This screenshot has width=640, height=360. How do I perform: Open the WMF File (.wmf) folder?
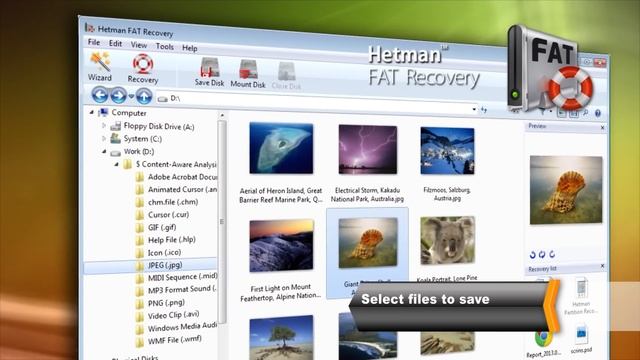[175, 340]
